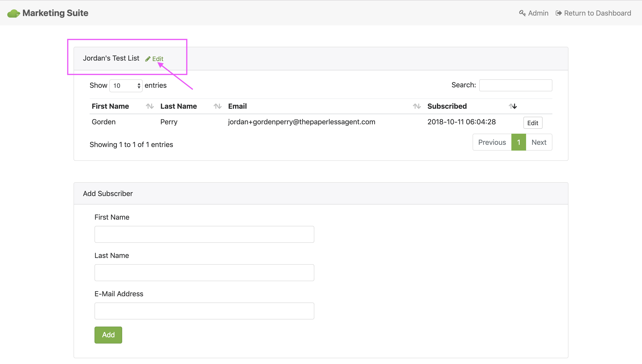Sort by Last Name using its arrows icon
The height and width of the screenshot is (364, 642).
[217, 106]
